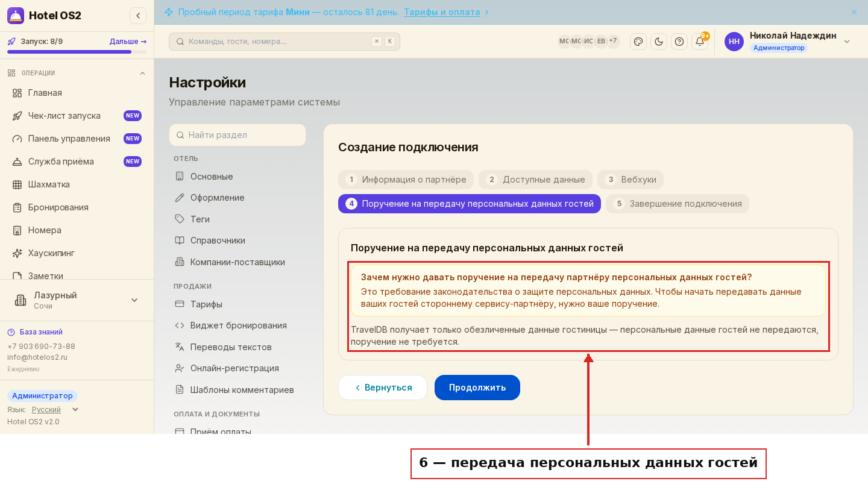Collapse the left sidebar

(138, 16)
